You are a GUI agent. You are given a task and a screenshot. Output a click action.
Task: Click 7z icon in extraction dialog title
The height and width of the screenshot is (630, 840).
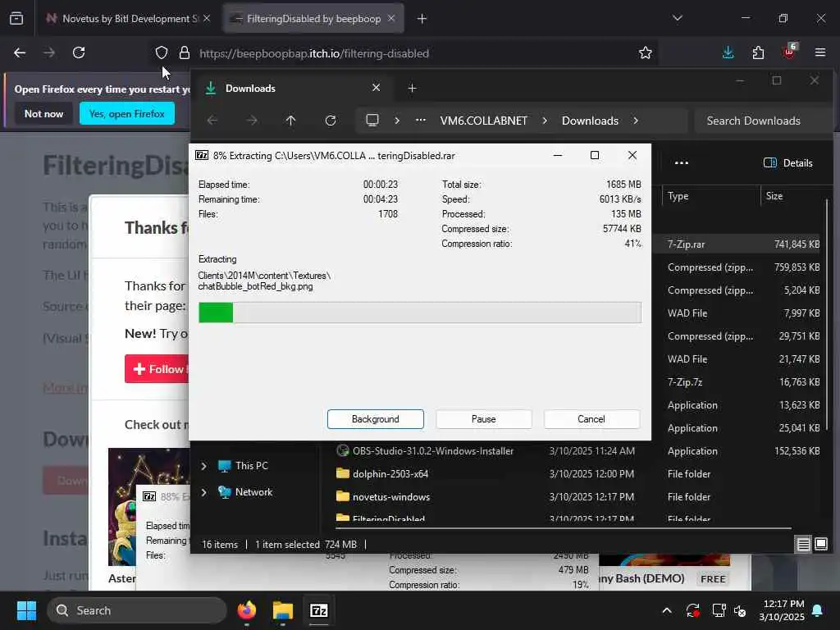202,155
